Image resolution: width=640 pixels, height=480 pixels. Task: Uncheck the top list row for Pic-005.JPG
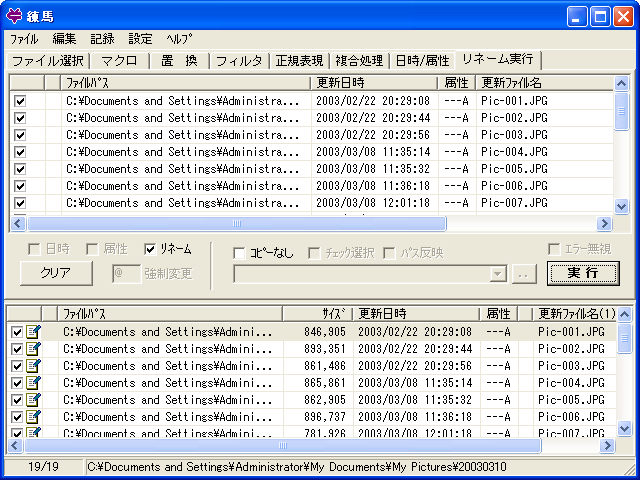click(20, 169)
